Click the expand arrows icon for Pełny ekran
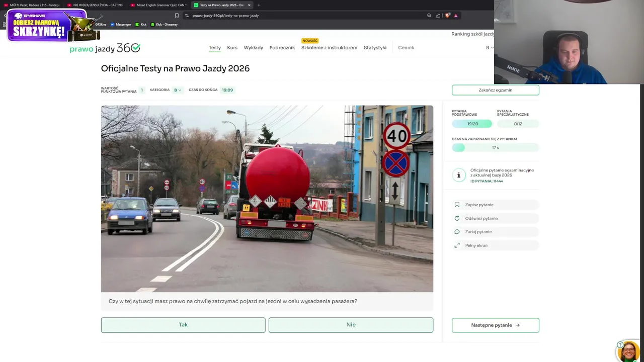Image resolution: width=644 pixels, height=362 pixels. pyautogui.click(x=457, y=245)
